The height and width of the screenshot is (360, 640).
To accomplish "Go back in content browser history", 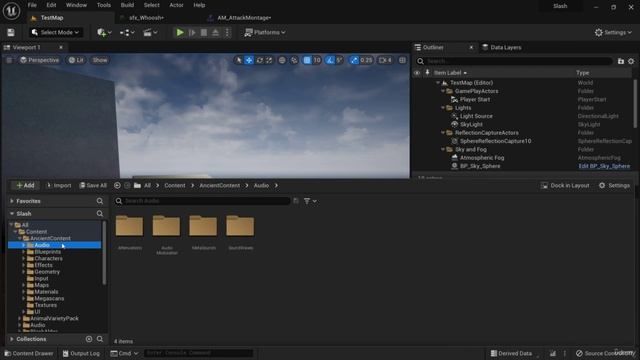I will 117,186.
